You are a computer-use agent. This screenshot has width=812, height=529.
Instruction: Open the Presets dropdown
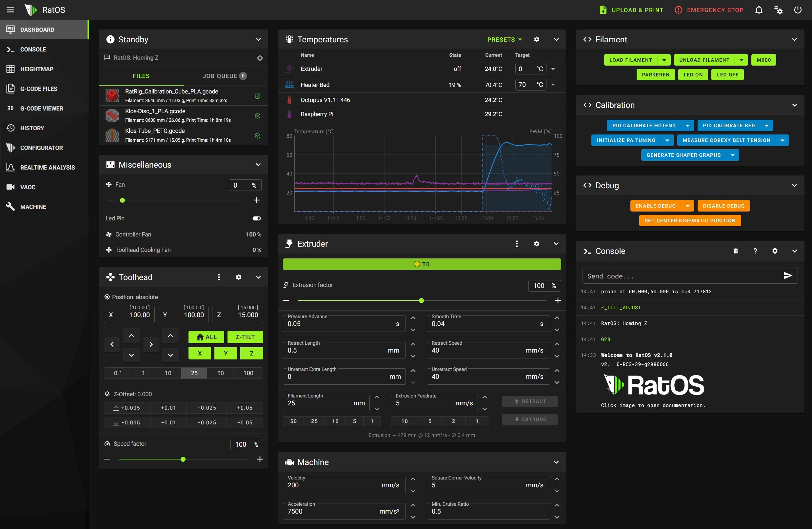[x=504, y=40]
